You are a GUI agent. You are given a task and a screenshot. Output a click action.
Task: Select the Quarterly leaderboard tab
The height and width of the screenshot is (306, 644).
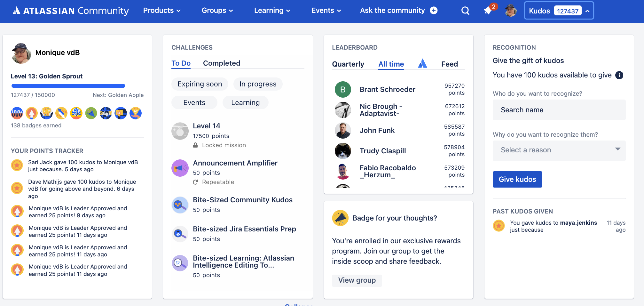pyautogui.click(x=348, y=64)
